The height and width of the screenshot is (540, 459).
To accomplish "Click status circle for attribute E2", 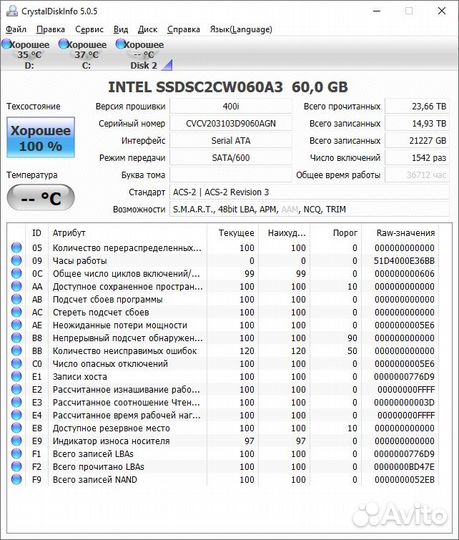I will (16, 390).
